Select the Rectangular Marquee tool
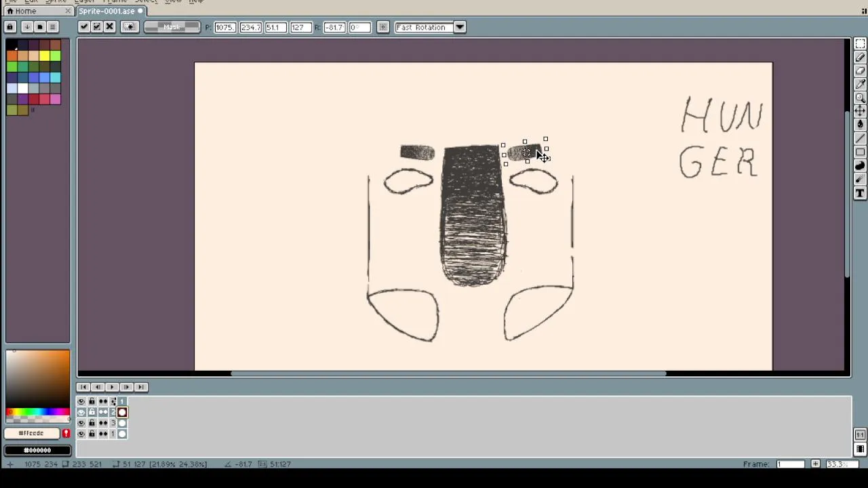 pos(860,44)
